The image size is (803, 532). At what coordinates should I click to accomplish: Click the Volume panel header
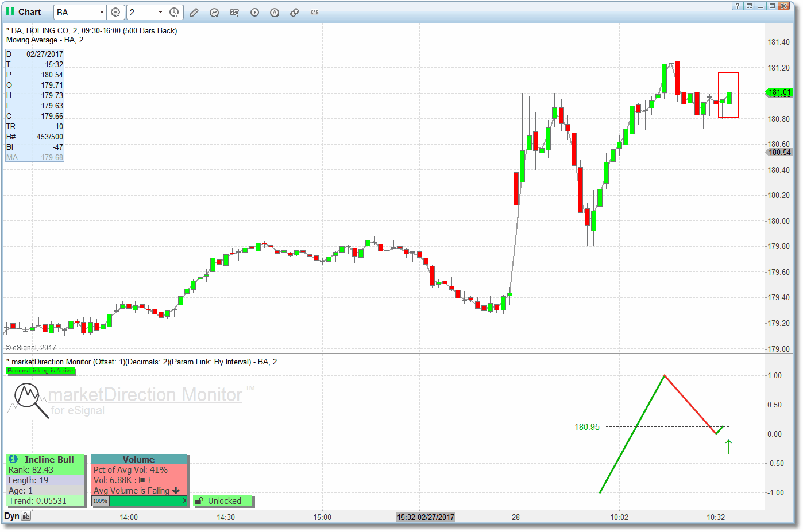click(x=139, y=459)
